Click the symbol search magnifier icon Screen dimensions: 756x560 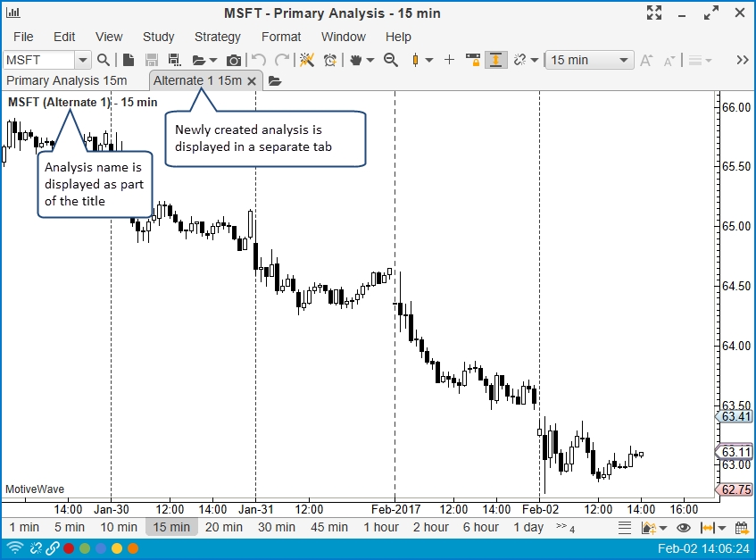(x=104, y=60)
